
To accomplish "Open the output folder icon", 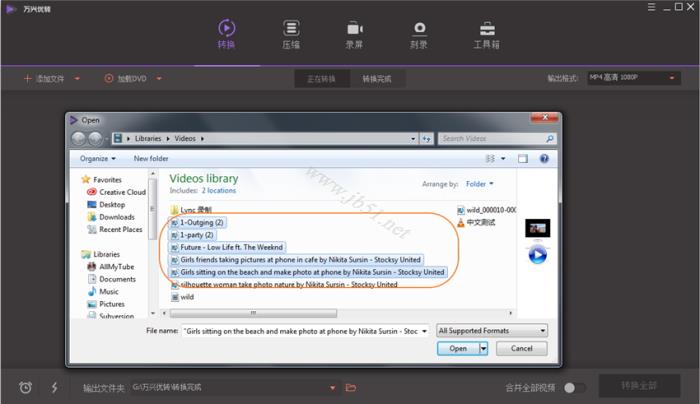I will (x=351, y=387).
